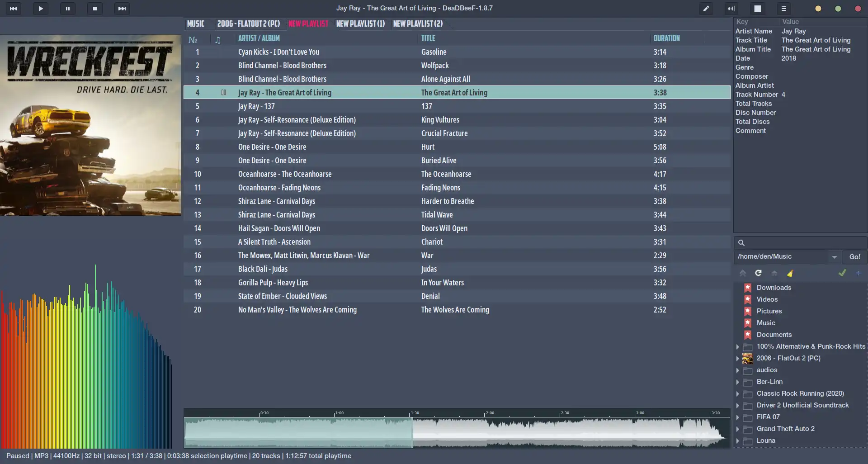Switch to the Music playlist tab
The width and height of the screenshot is (868, 464).
196,24
